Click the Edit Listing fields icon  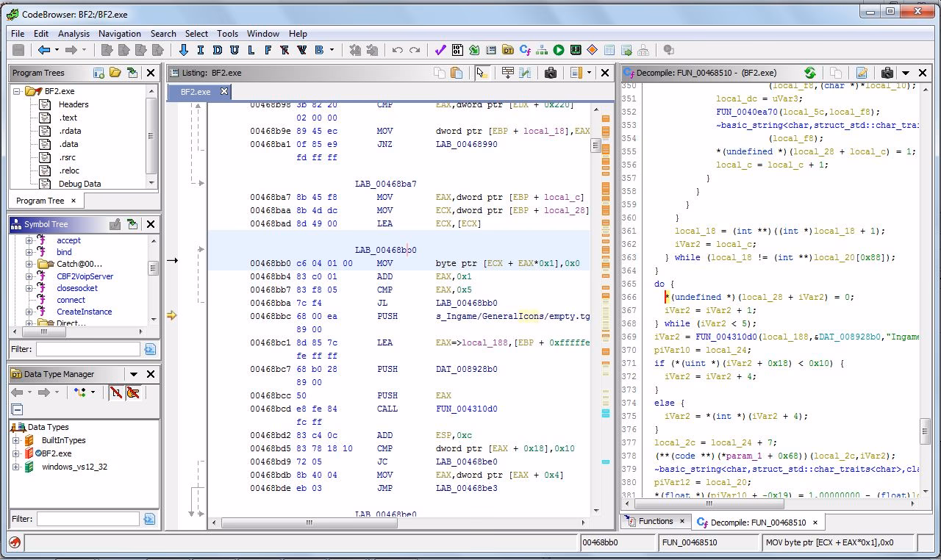(507, 73)
